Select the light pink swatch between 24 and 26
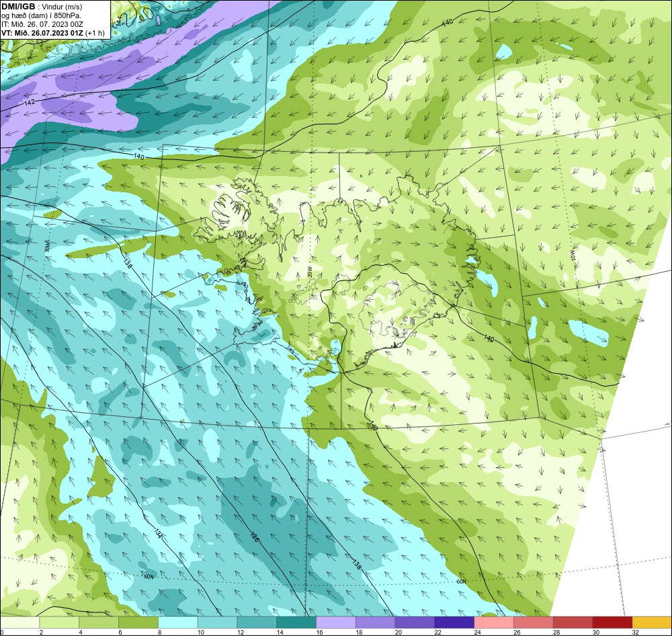This screenshot has height=636, width=672. 494,623
